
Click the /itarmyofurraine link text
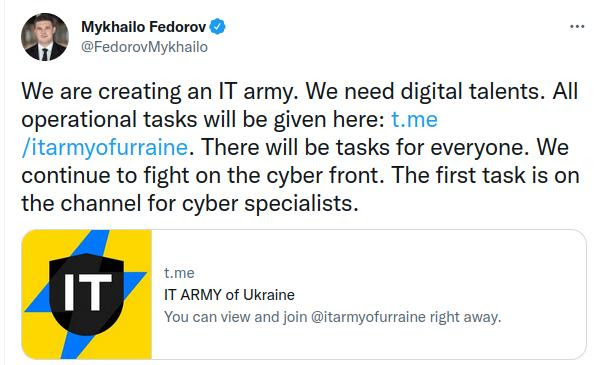[x=105, y=147]
